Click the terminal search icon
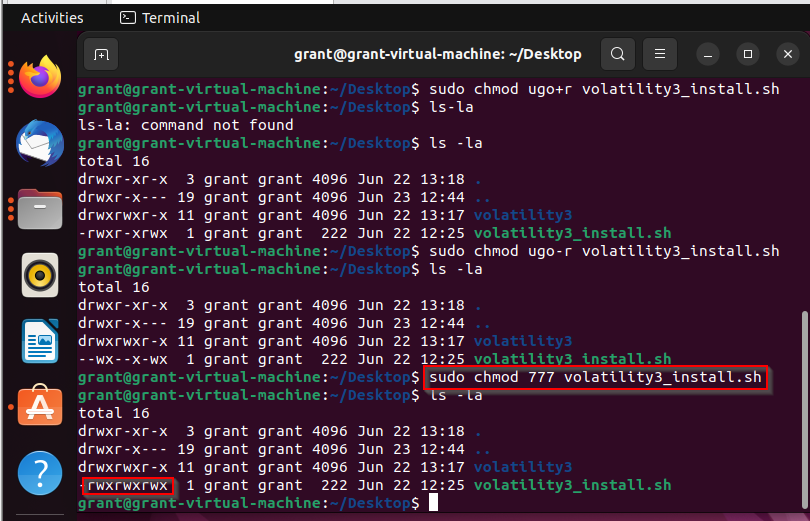This screenshot has width=810, height=521. [x=617, y=54]
